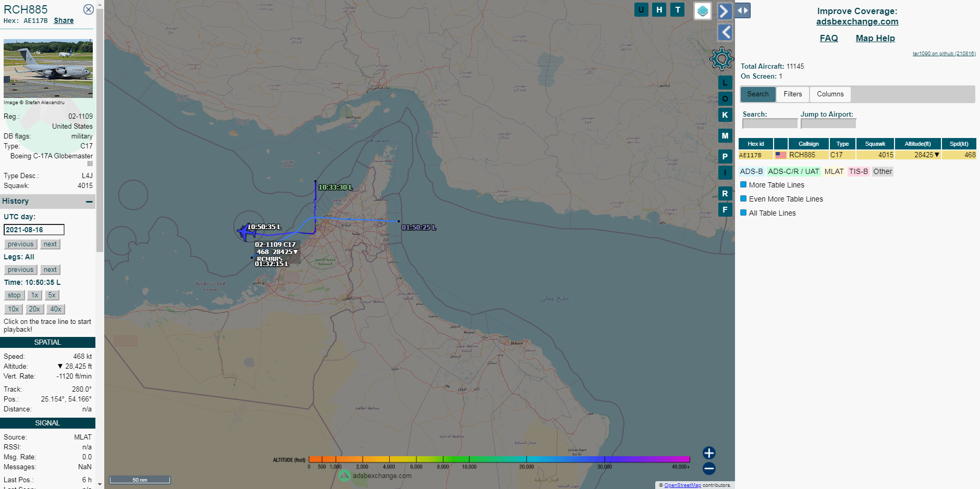Enable Even More Table Lines
The image size is (980, 489).
pos(744,198)
